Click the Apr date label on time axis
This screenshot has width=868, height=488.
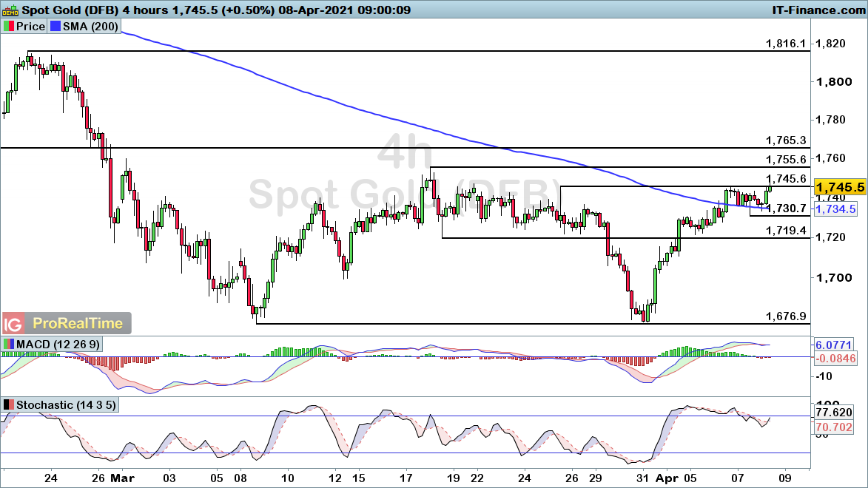[x=667, y=478]
